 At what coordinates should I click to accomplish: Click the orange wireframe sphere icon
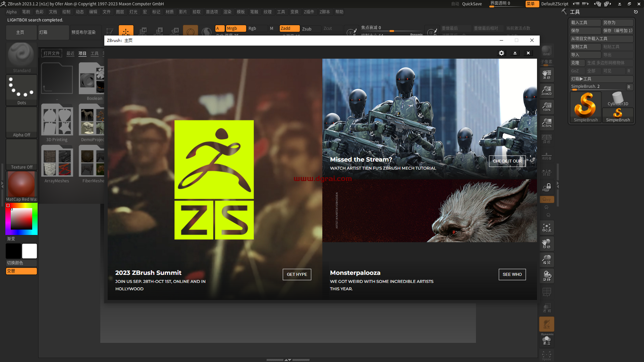(x=191, y=31)
